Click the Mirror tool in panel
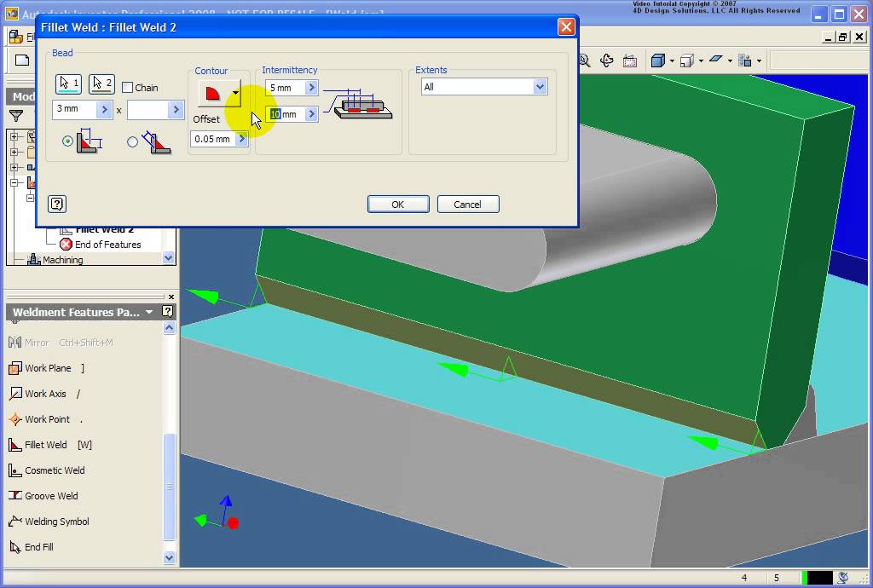The width and height of the screenshot is (873, 588). point(61,342)
